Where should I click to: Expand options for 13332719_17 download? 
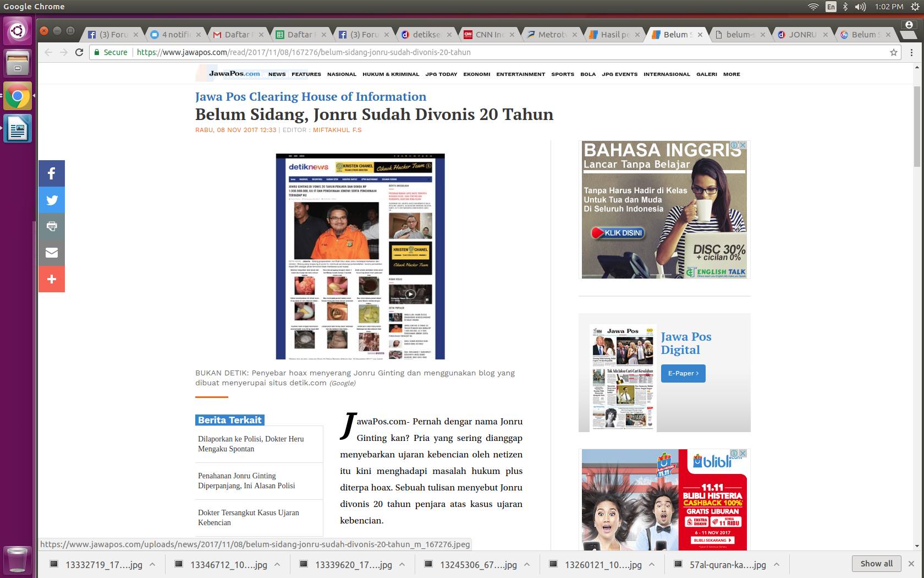point(152,564)
